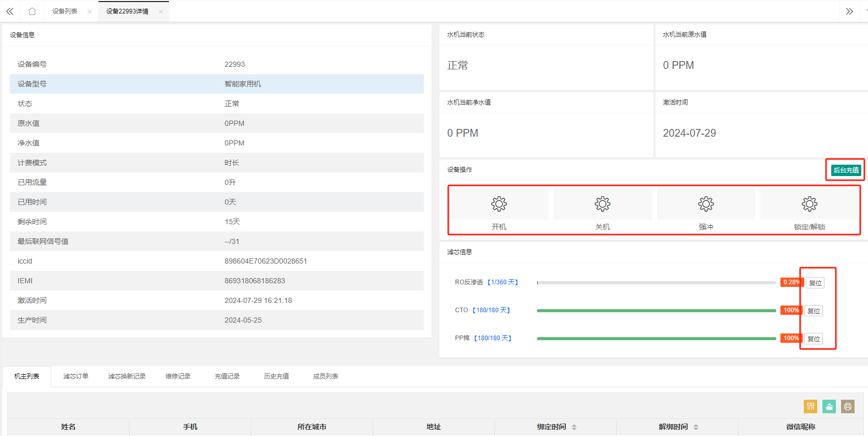The image size is (868, 436).
Task: Click the 2024-07-29 activation card value
Action: 689,133
